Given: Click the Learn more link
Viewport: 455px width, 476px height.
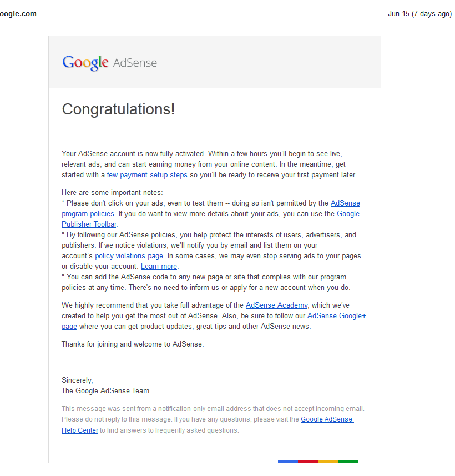Looking at the screenshot, I should (159, 267).
